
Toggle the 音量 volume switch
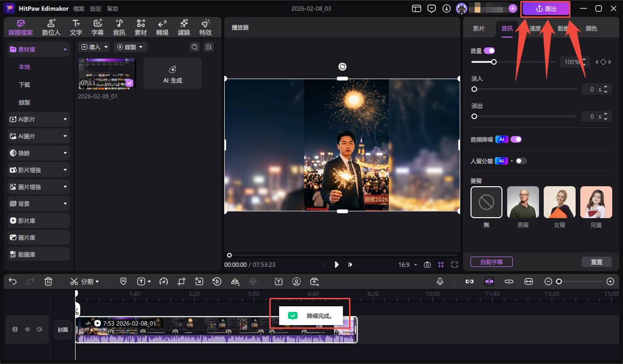[x=489, y=51]
